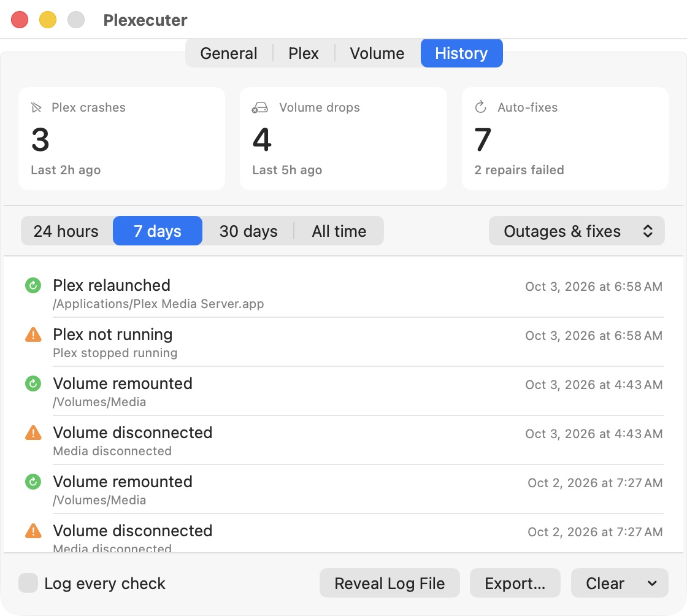The image size is (687, 616).
Task: Click warning icon of Oct 2 Volume disconnected
Action: 33,531
